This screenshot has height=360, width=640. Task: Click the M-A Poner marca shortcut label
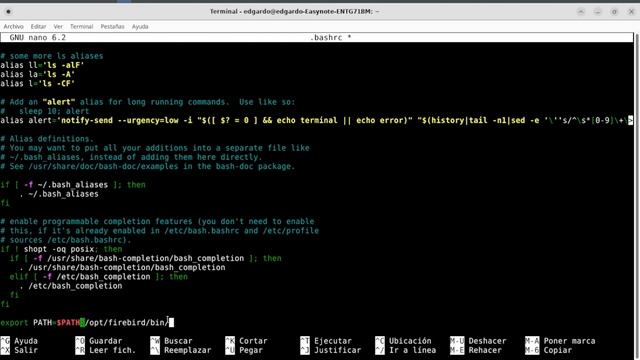[x=560, y=341]
